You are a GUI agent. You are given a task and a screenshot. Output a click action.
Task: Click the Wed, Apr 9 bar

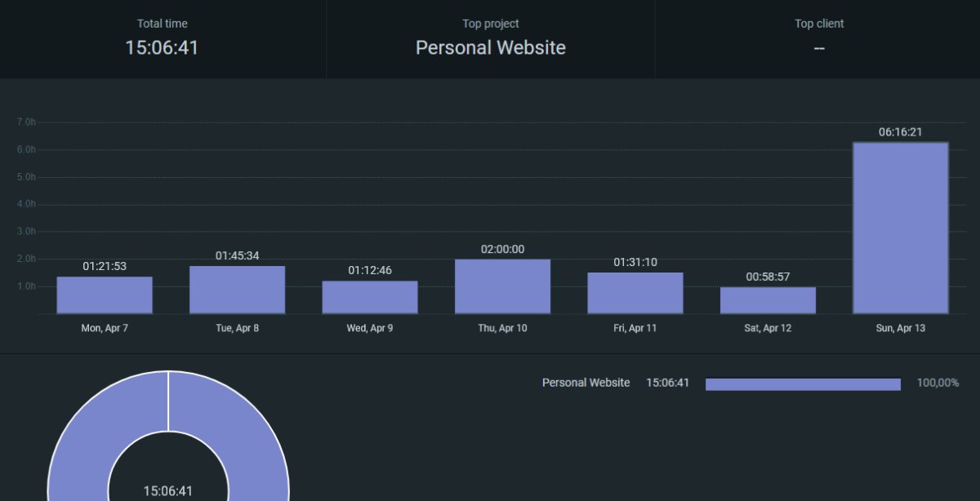[x=370, y=297]
